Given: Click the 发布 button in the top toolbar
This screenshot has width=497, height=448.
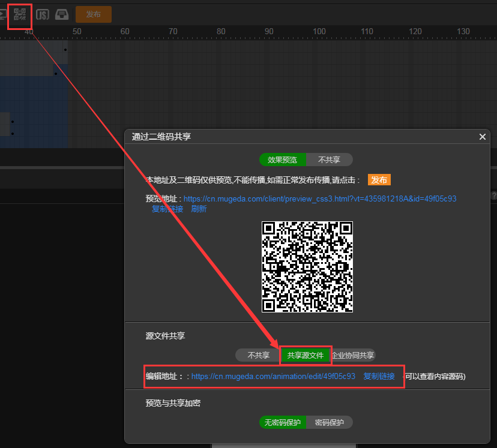Looking at the screenshot, I should (94, 14).
